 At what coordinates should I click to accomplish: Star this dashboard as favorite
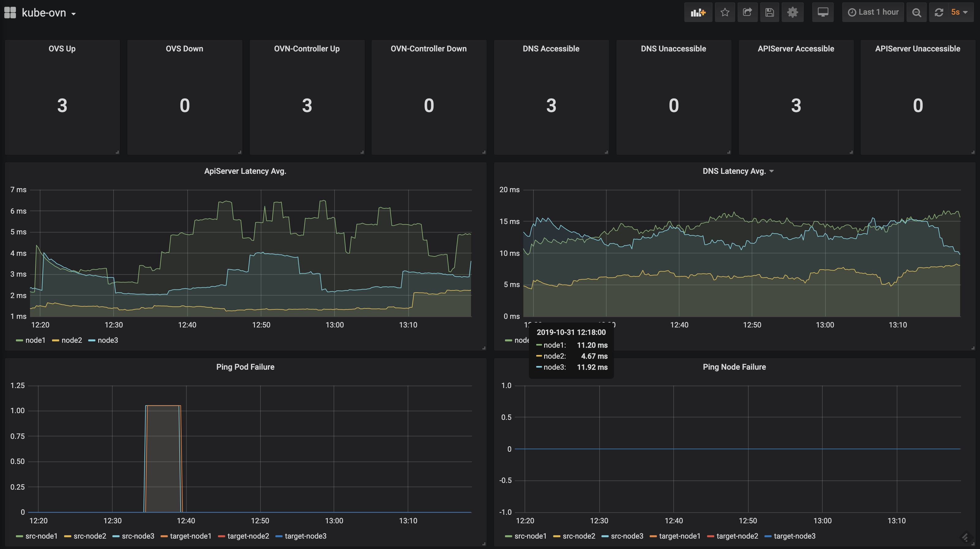(x=725, y=13)
